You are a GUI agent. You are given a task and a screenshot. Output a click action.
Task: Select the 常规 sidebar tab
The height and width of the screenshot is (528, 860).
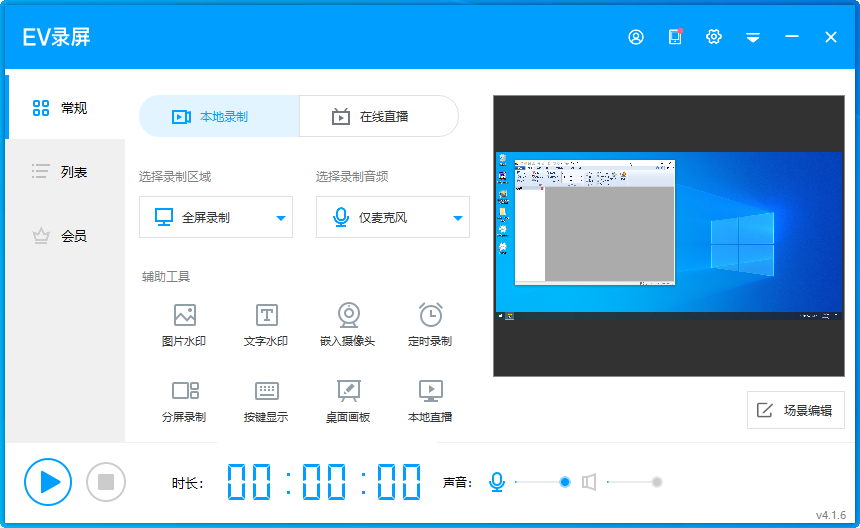pyautogui.click(x=65, y=107)
